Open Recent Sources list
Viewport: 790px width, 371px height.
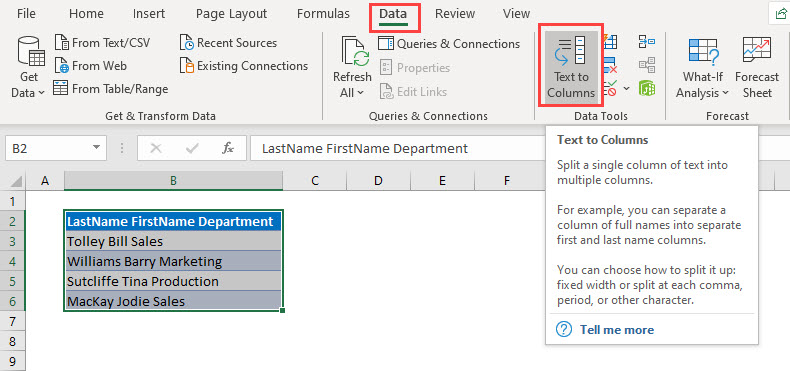(x=228, y=43)
